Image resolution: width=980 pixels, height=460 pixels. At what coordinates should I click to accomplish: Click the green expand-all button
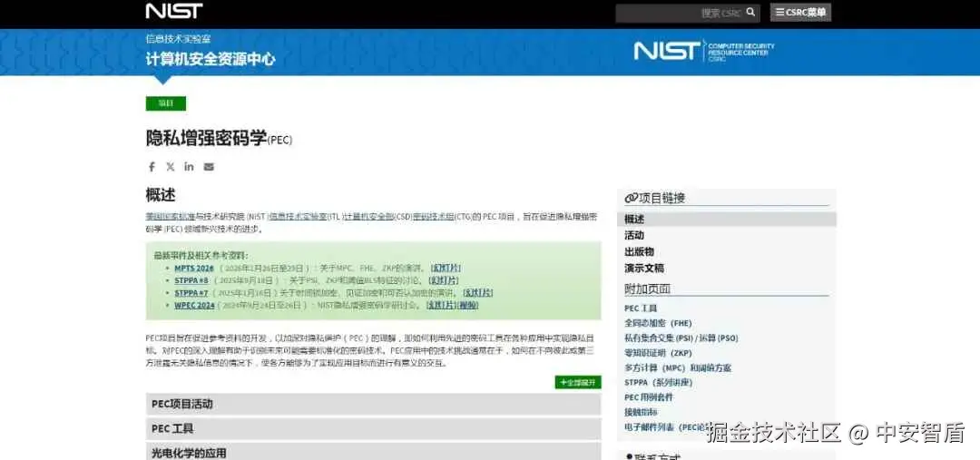[x=577, y=383]
